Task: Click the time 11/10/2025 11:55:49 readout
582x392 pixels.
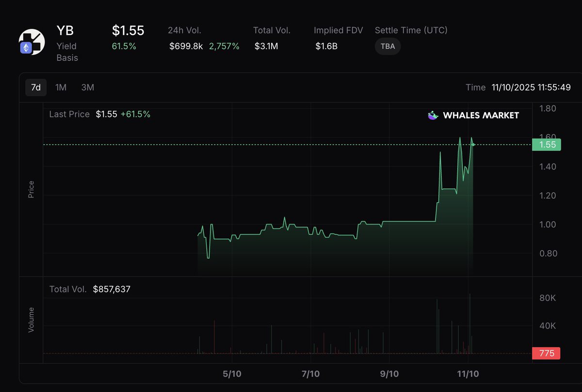Action: [x=530, y=87]
